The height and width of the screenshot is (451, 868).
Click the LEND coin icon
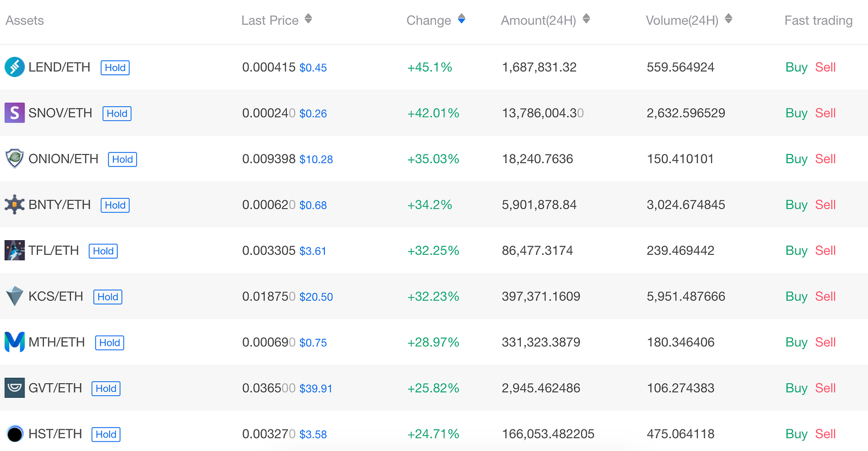click(15, 67)
